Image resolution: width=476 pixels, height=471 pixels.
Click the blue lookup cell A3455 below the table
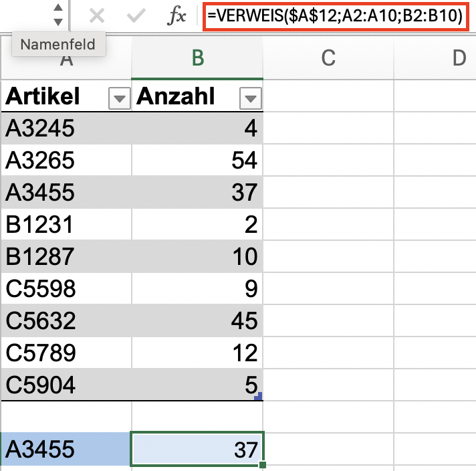[x=66, y=449]
